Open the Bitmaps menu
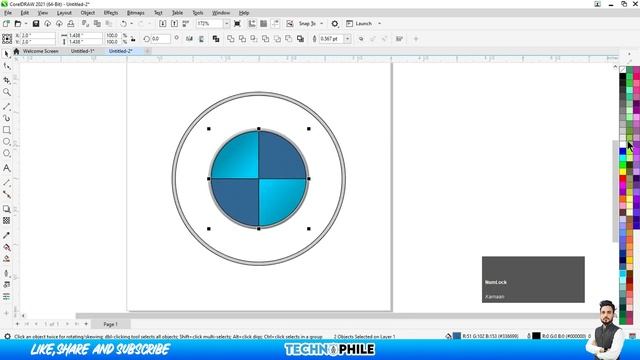This screenshot has width=640, height=360. tap(136, 13)
